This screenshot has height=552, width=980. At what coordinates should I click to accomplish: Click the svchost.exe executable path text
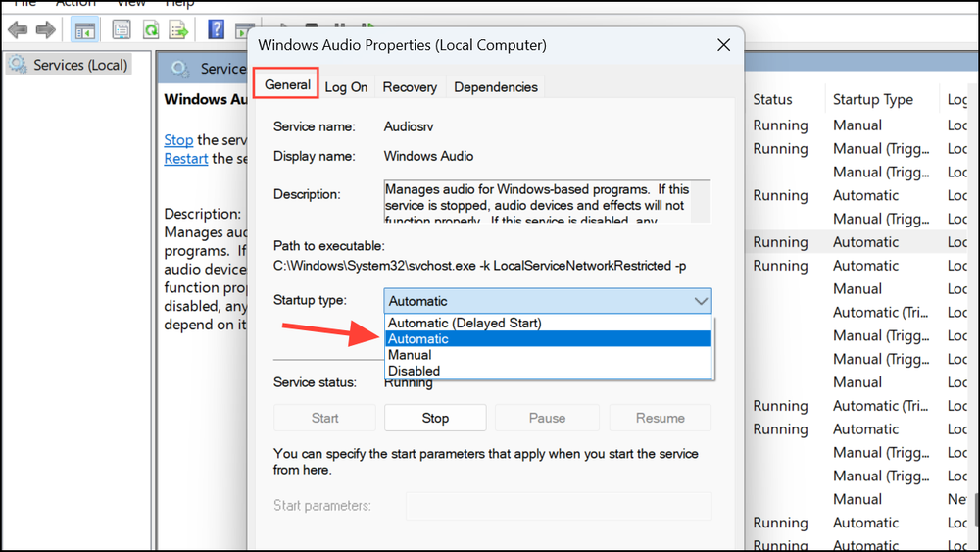(x=479, y=266)
